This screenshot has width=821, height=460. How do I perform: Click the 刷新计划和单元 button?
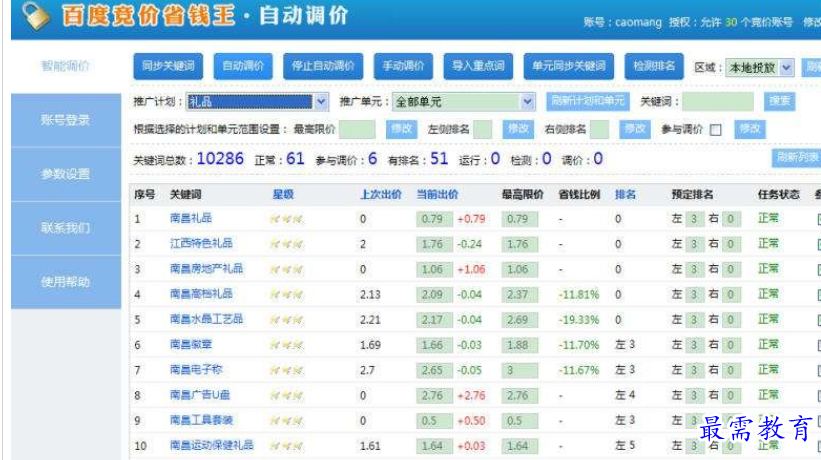click(588, 101)
